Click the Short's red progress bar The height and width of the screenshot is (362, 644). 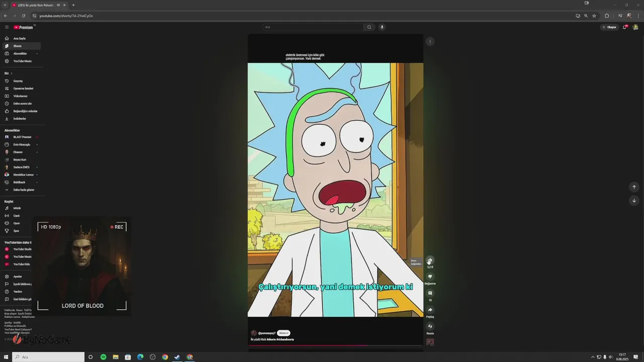[336, 345]
